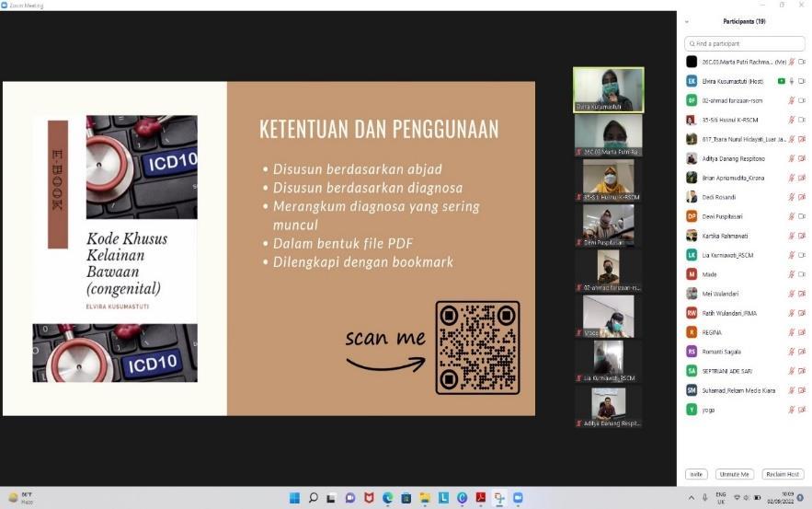Toggle video for 817_Tsara Nurul Hidayati
Viewport: 812px width, 509px height.
802,139
